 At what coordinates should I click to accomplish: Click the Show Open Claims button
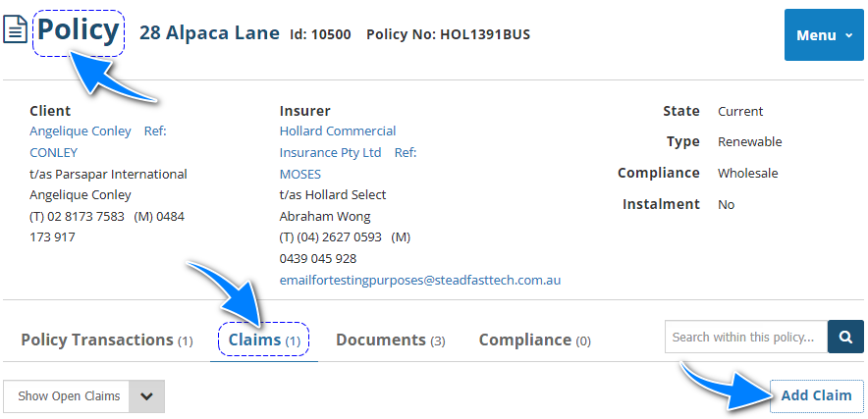[69, 396]
